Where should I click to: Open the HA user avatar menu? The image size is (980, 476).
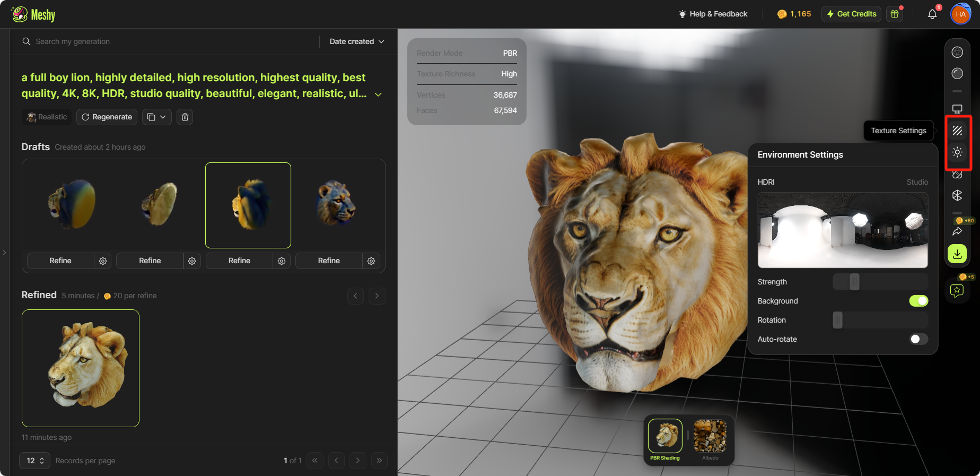coord(960,14)
